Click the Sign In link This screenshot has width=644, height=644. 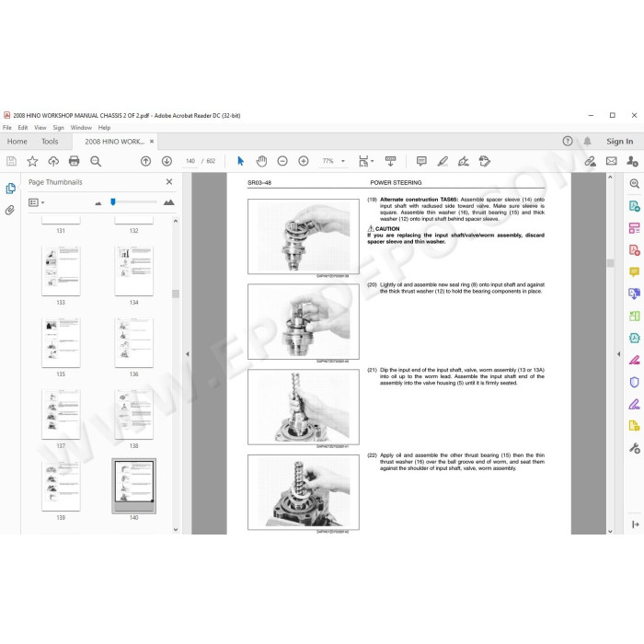click(x=620, y=142)
